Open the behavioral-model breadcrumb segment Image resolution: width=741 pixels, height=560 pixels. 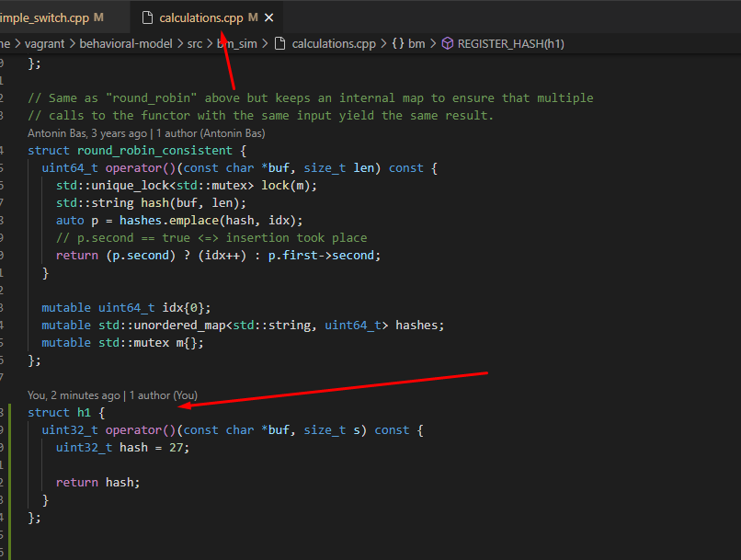coord(126,44)
